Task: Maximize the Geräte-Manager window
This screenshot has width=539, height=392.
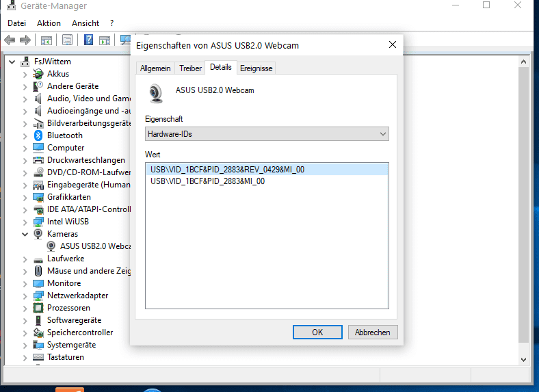Action: (x=486, y=5)
